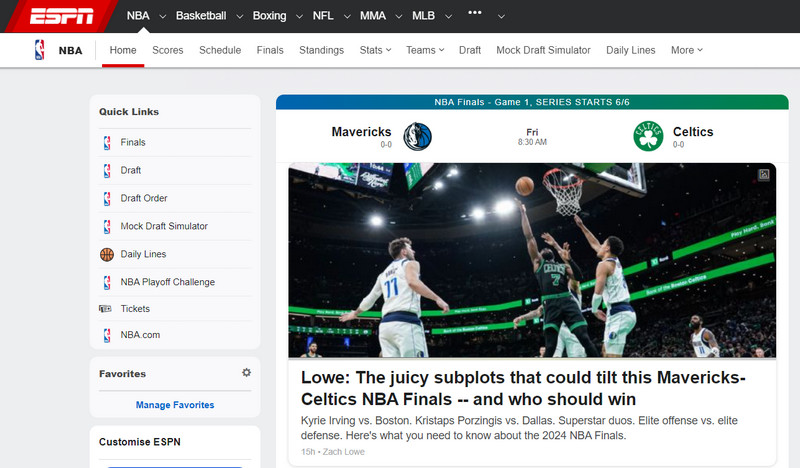Click Boxing in the top navigation bar
This screenshot has width=800, height=468.
click(x=269, y=16)
